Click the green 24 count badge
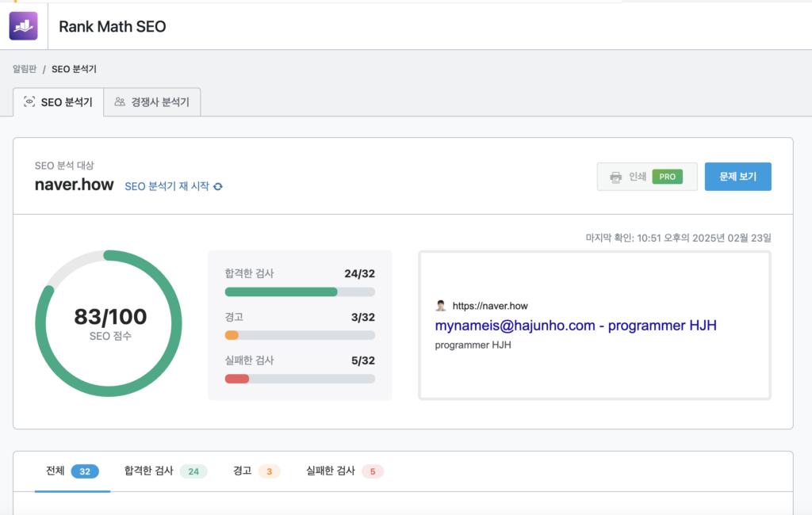The width and height of the screenshot is (812, 515). click(x=193, y=471)
